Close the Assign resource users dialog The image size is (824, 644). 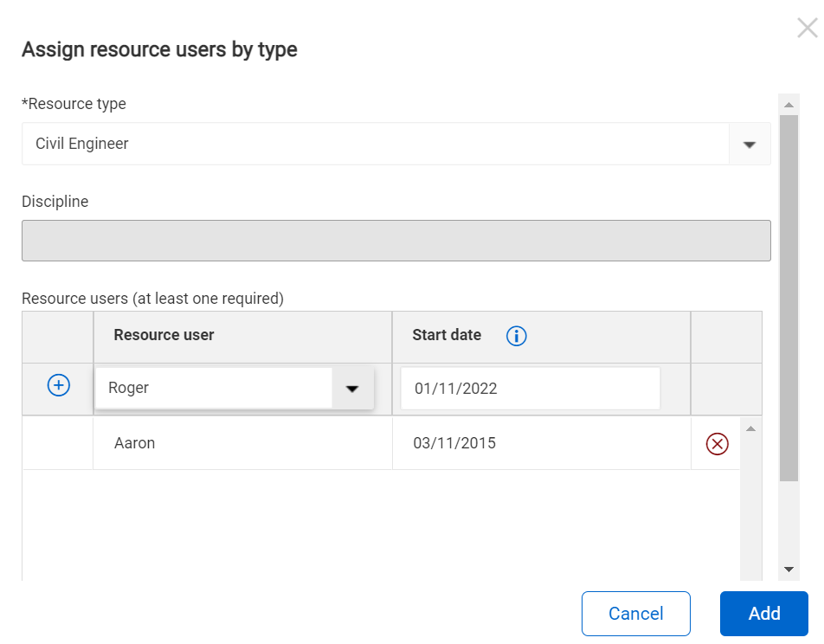(x=807, y=29)
